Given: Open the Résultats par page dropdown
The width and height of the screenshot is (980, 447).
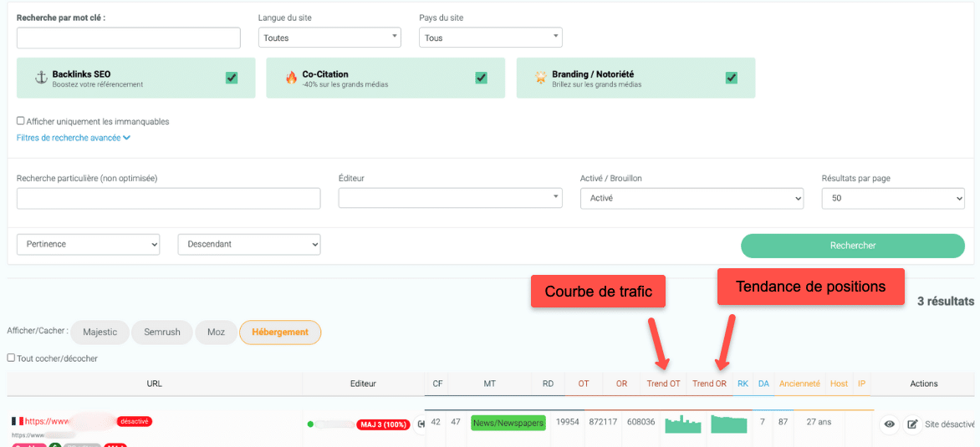Looking at the screenshot, I should [893, 198].
